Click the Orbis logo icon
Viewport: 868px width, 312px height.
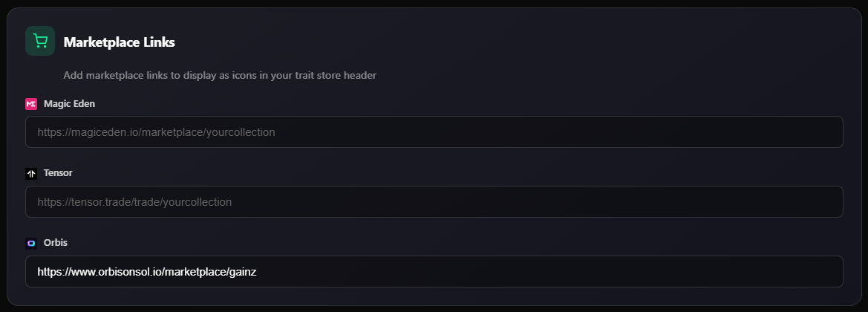(x=31, y=242)
